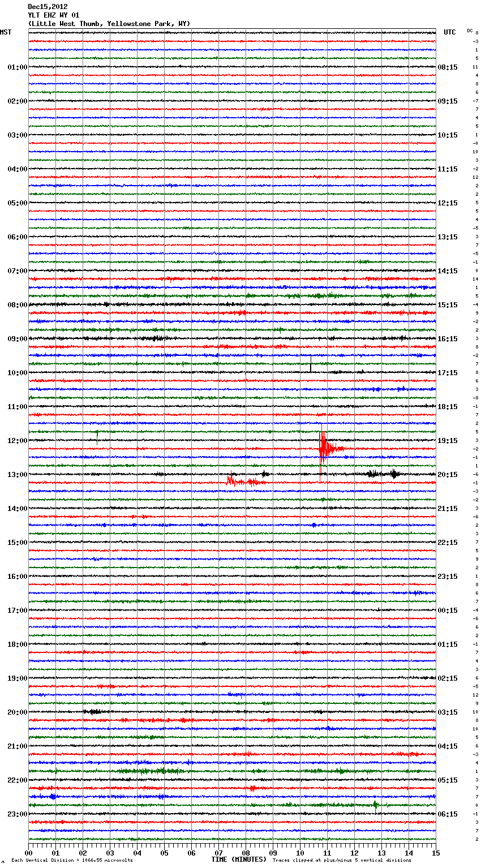Viewport: 481px width, 868px height.
Task: Click the 21:00 MST row label
Action: pyautogui.click(x=18, y=746)
